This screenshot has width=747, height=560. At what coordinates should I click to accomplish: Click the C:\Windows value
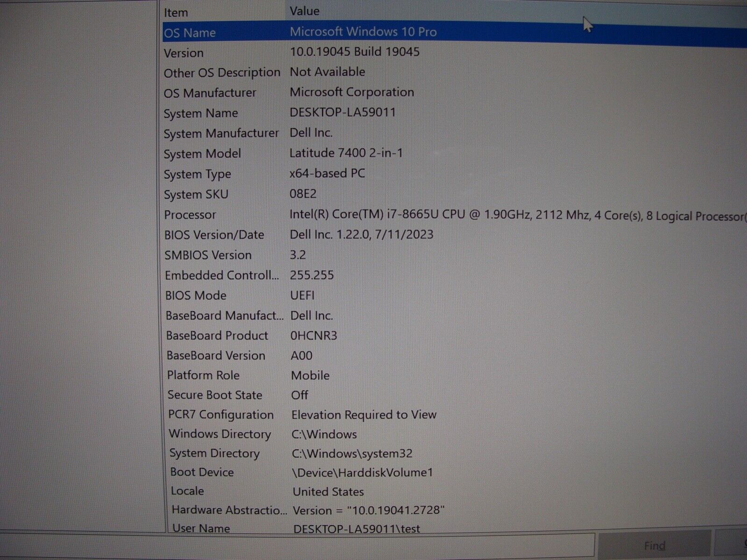(324, 434)
